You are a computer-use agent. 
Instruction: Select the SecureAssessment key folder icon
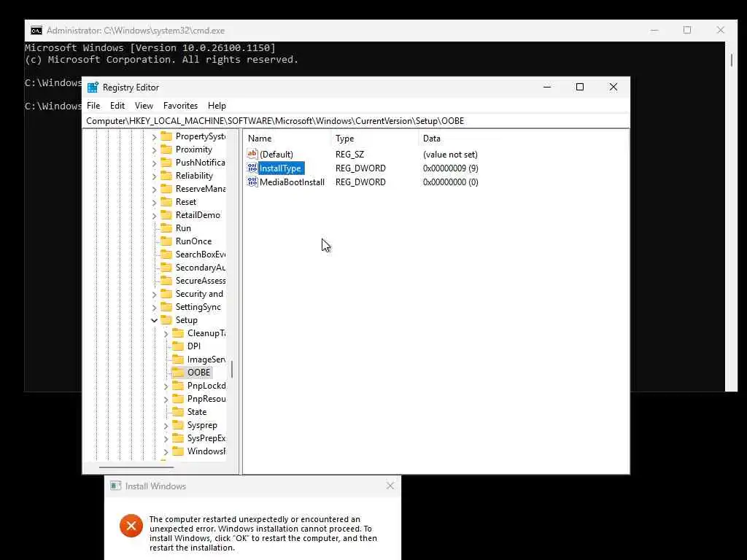[x=166, y=281]
